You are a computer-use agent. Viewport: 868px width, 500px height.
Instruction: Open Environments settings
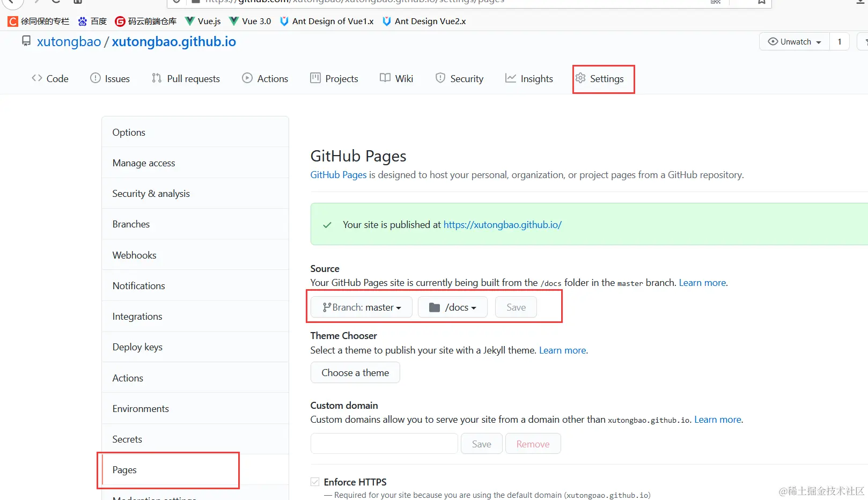195,408
